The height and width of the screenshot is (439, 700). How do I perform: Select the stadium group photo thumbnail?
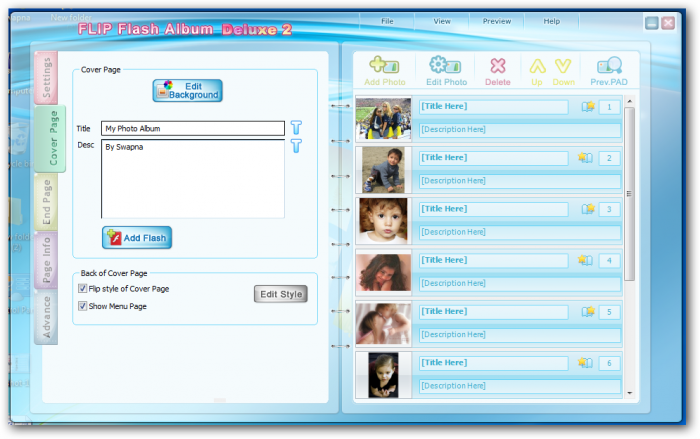tap(383, 118)
